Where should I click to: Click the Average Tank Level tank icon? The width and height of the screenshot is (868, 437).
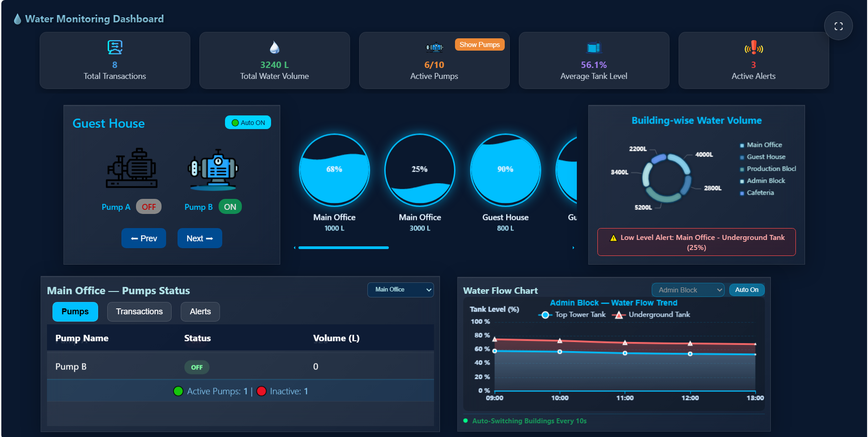[x=593, y=47]
